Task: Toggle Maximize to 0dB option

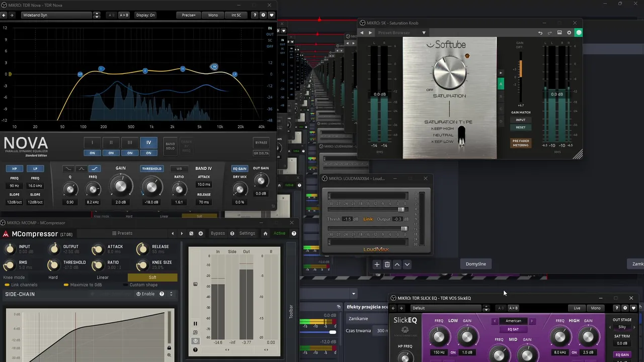Action: coord(83,285)
